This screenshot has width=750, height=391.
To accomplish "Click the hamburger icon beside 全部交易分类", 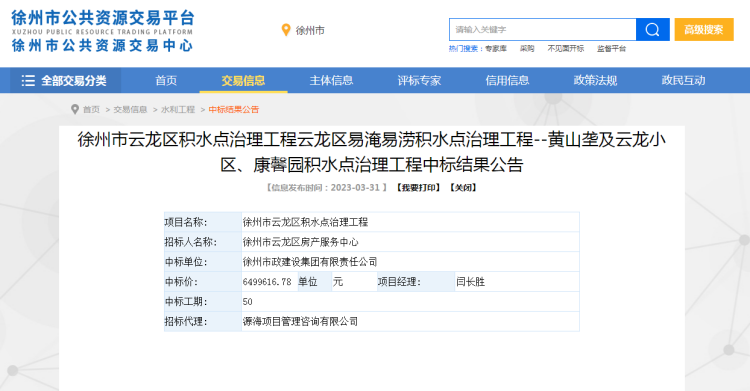I will 28,80.
